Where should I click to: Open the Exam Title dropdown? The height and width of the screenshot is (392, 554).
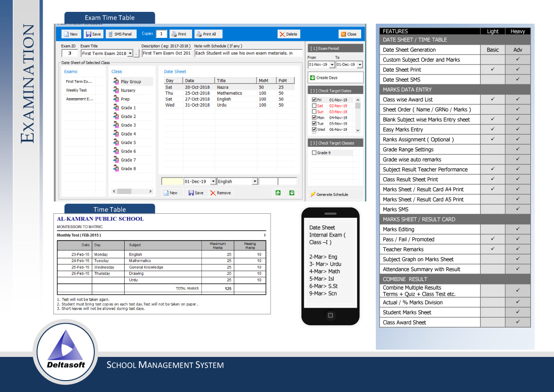tap(129, 52)
